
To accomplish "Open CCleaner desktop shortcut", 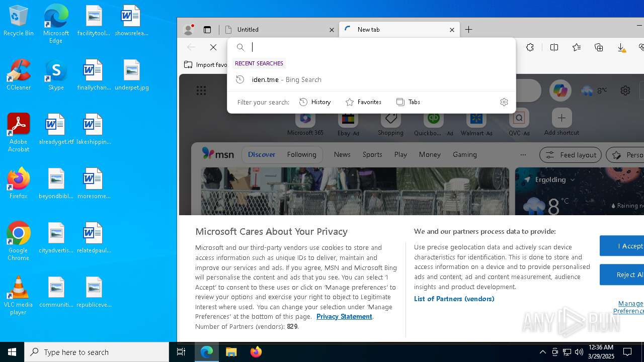I will (18, 75).
